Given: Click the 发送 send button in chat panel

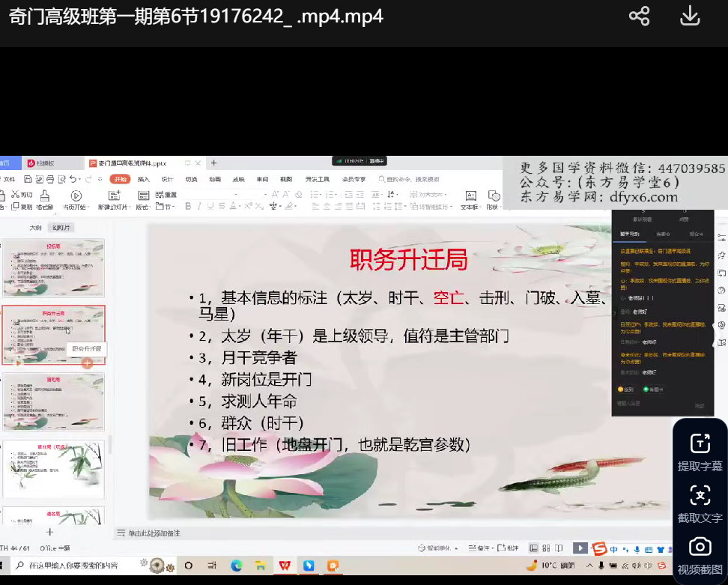Looking at the screenshot, I should tap(699, 406).
